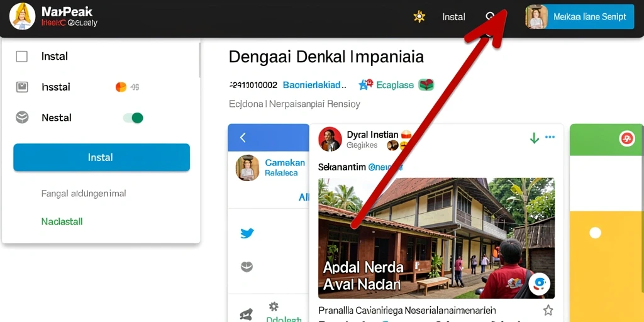Click the Nestal globe icon
Viewport: 644px width, 322px height.
(x=22, y=118)
